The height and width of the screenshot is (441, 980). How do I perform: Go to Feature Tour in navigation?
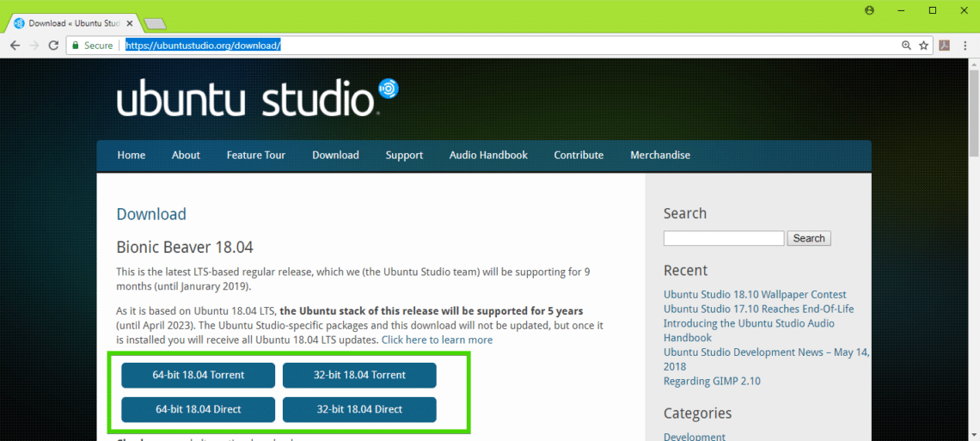click(x=256, y=156)
